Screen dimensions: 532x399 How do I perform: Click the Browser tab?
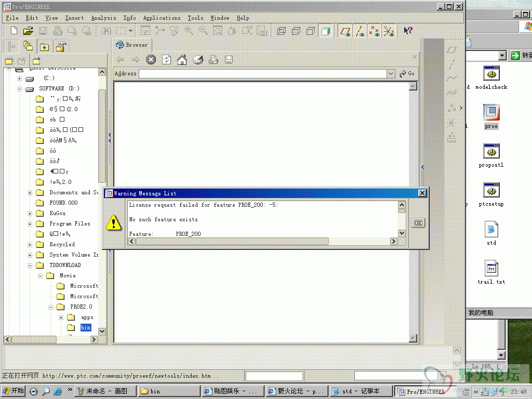pos(132,45)
